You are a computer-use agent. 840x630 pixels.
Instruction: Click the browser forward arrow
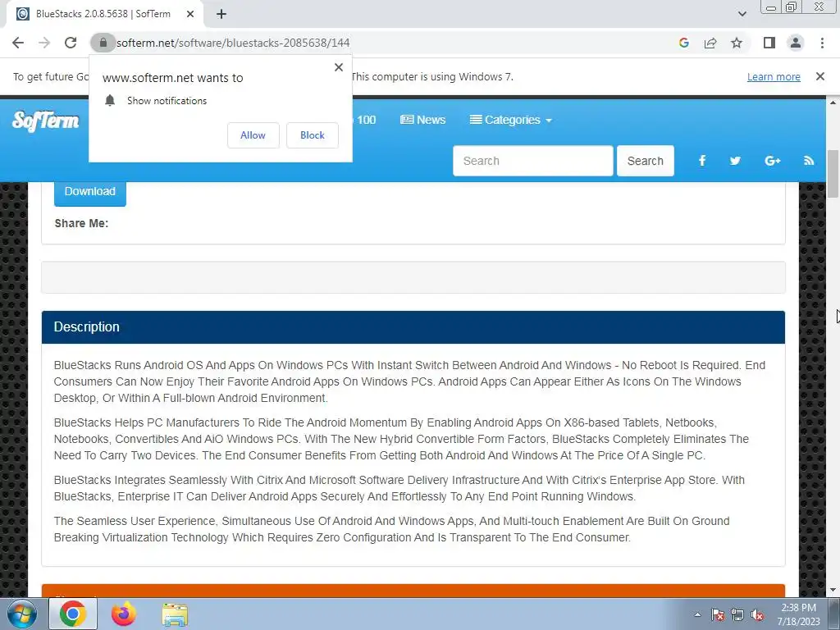44,43
